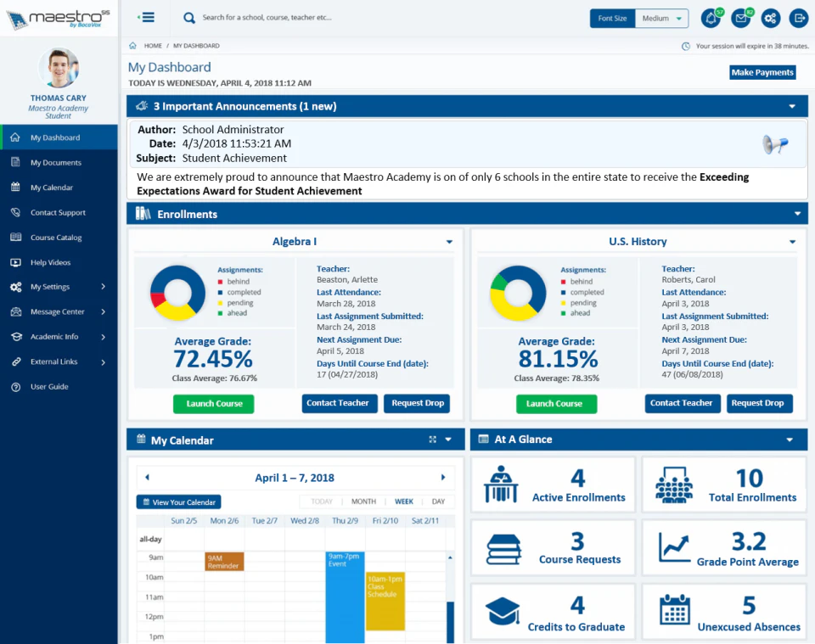Open the mail icon with 82 messages

(739, 18)
